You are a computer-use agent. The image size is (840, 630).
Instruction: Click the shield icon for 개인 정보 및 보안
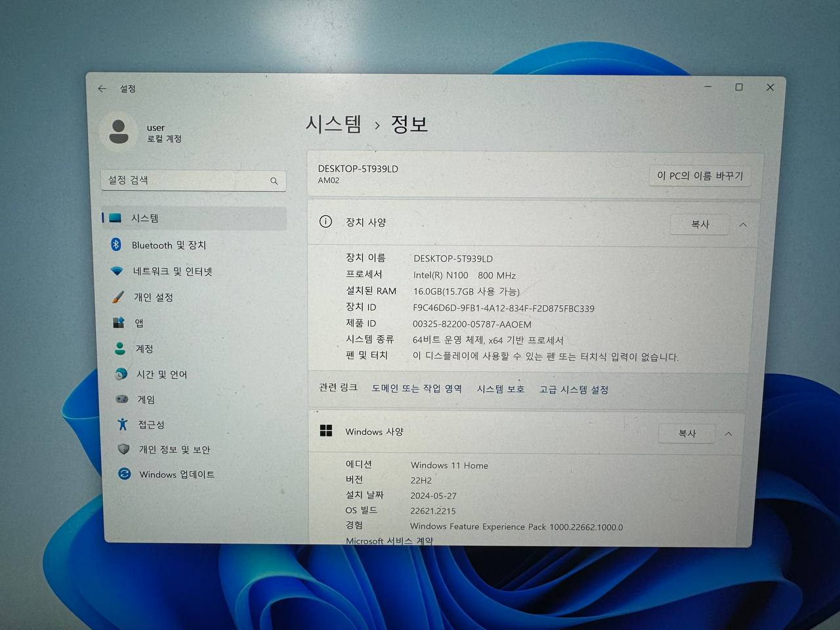click(123, 450)
